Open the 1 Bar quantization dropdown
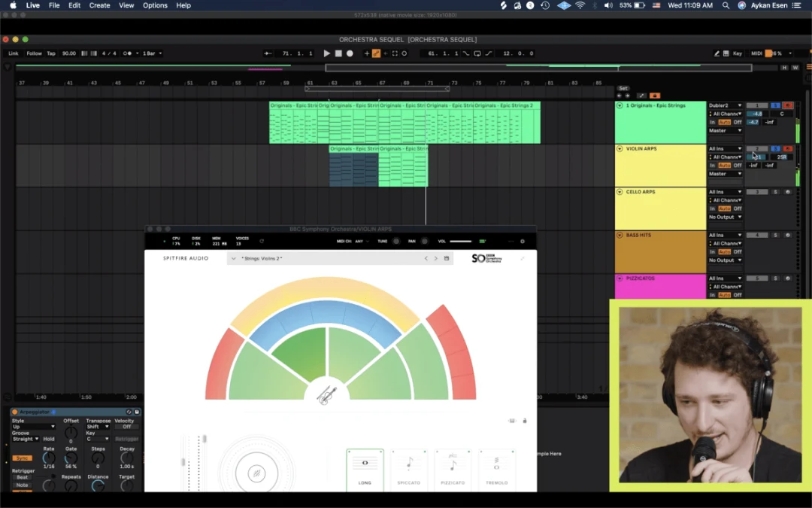 [x=152, y=53]
